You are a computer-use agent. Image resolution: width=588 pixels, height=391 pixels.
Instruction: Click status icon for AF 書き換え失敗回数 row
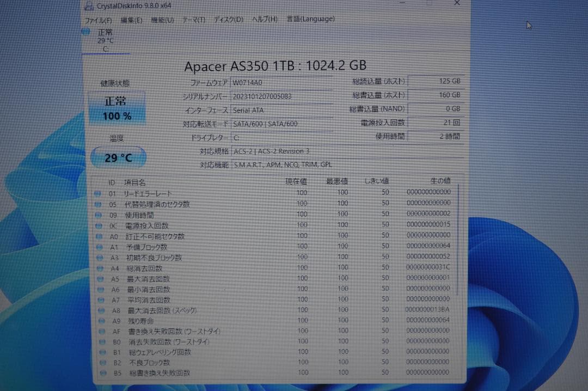click(x=102, y=332)
